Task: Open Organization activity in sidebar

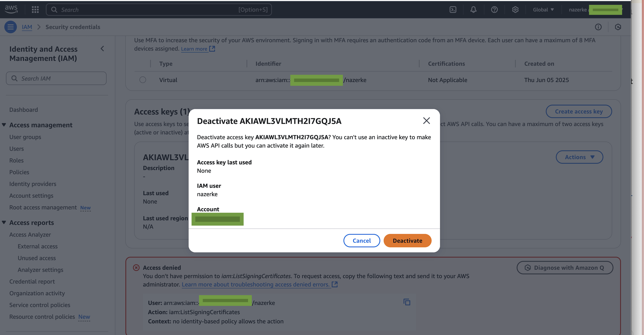Action: (x=37, y=293)
